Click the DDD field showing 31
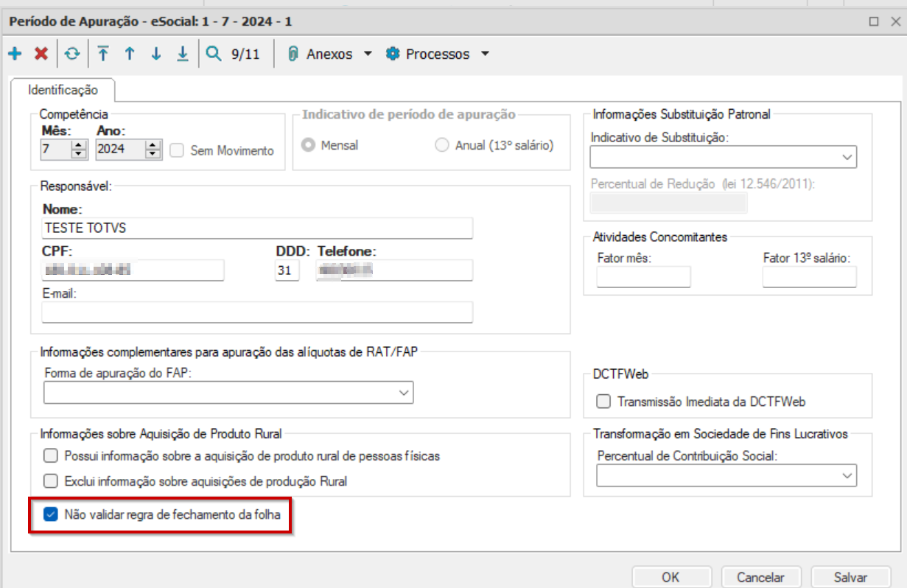The height and width of the screenshot is (588, 907). pyautogui.click(x=287, y=270)
